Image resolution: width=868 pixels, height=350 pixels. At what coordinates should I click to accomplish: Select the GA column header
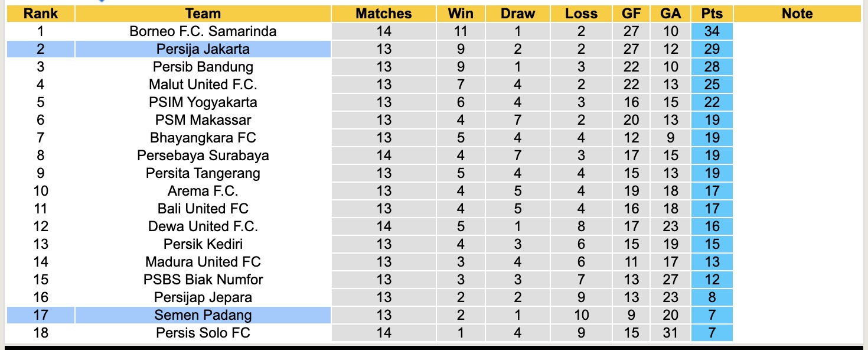[670, 14]
